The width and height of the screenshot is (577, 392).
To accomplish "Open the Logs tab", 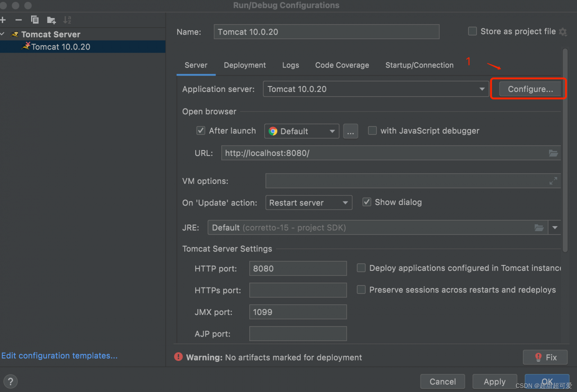I will (x=291, y=65).
